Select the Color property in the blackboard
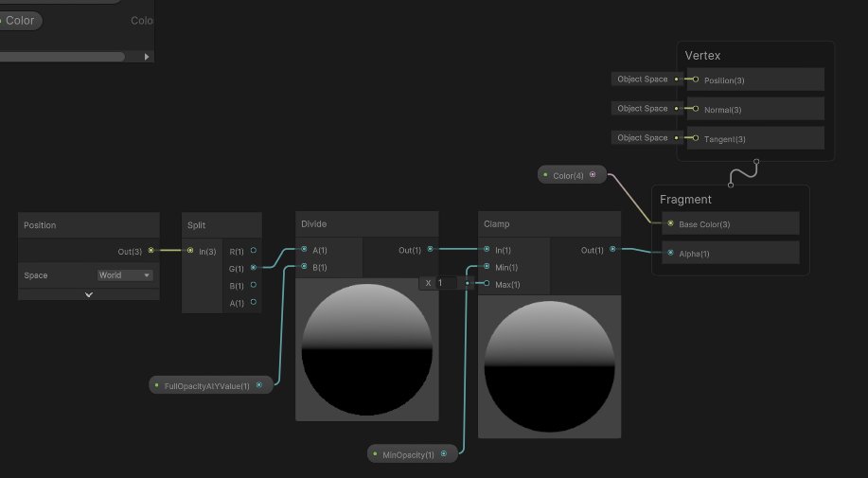868x478 pixels. [20, 21]
